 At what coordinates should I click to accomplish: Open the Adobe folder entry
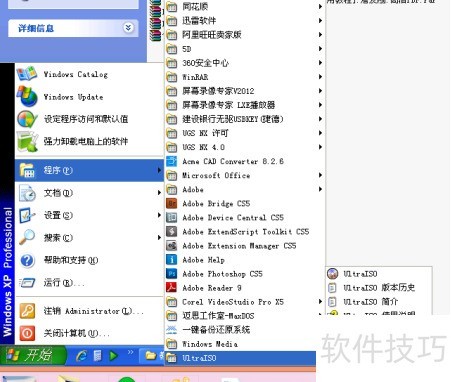pos(244,189)
